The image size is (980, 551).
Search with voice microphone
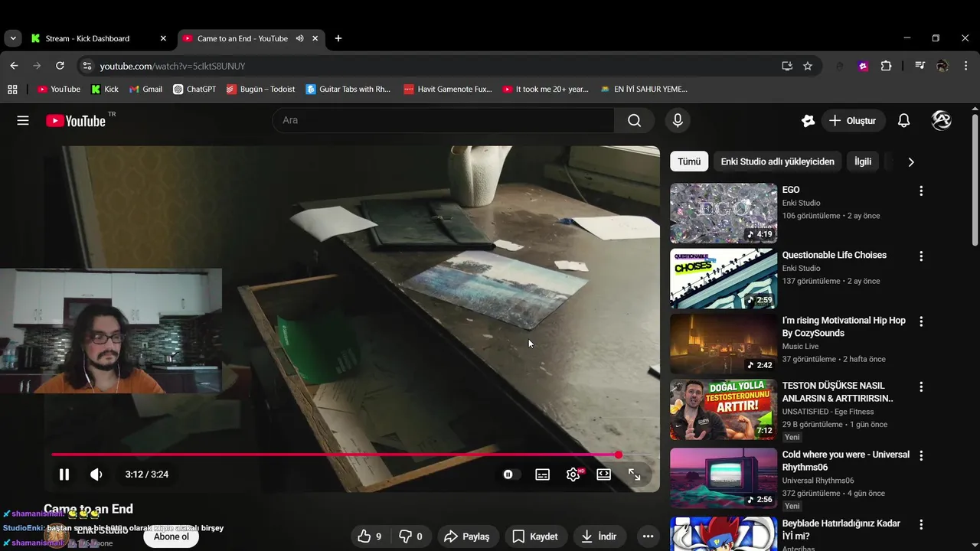[677, 120]
